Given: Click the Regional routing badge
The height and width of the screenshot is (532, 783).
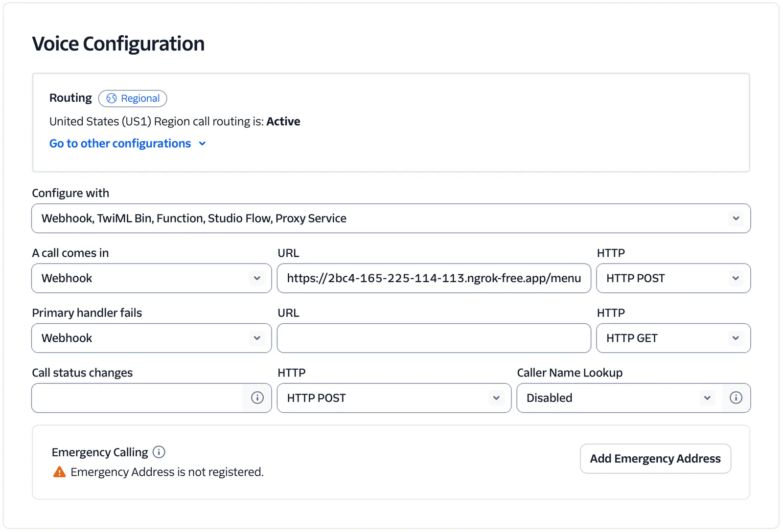Looking at the screenshot, I should (133, 98).
